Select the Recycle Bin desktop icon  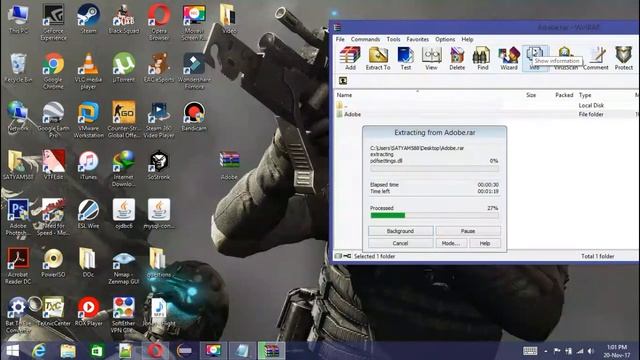18,68
